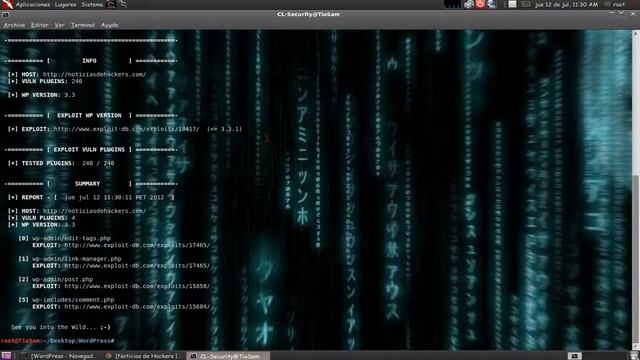Open the mail envelope indicator
640x360 pixels.
click(x=526, y=4)
